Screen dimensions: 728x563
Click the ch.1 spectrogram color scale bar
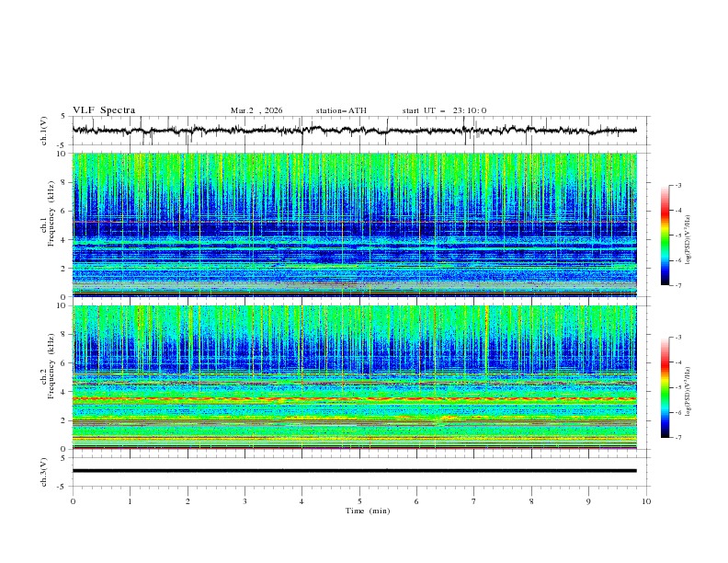[x=665, y=236]
